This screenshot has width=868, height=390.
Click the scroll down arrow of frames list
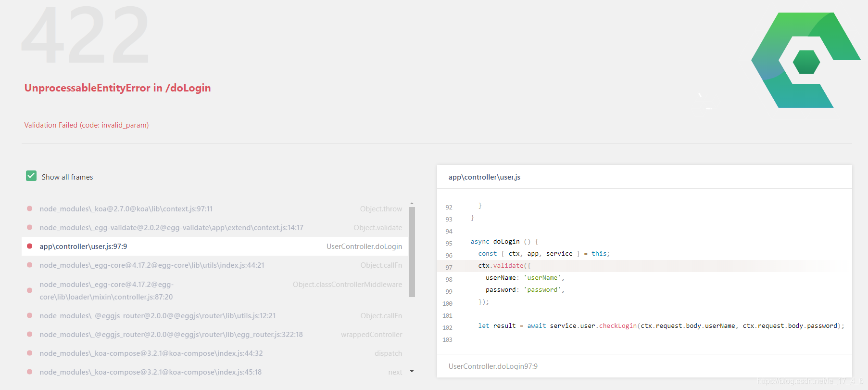tap(412, 371)
